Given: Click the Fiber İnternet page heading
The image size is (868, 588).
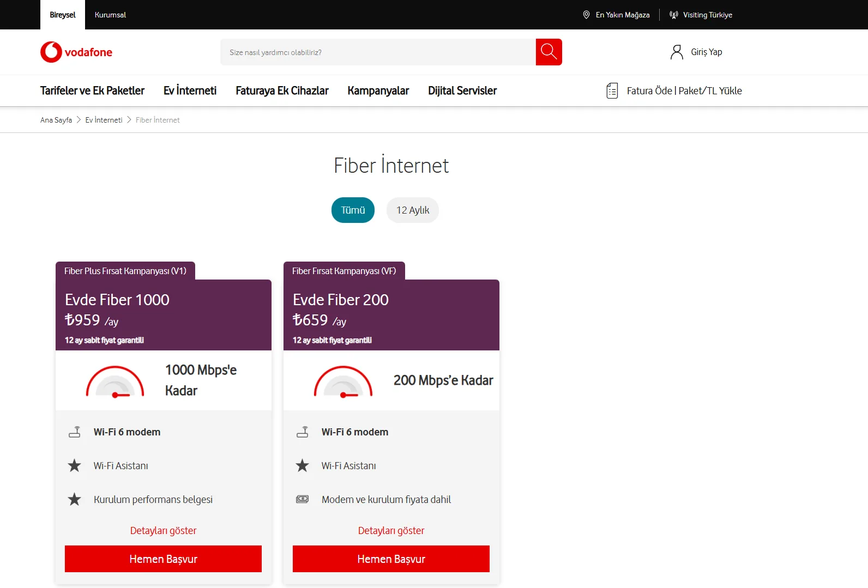Looking at the screenshot, I should 391,165.
